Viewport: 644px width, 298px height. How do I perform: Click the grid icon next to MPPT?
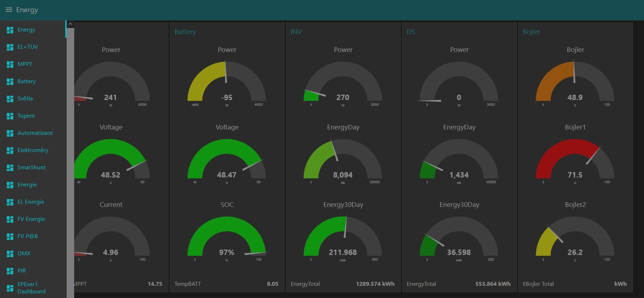point(10,64)
